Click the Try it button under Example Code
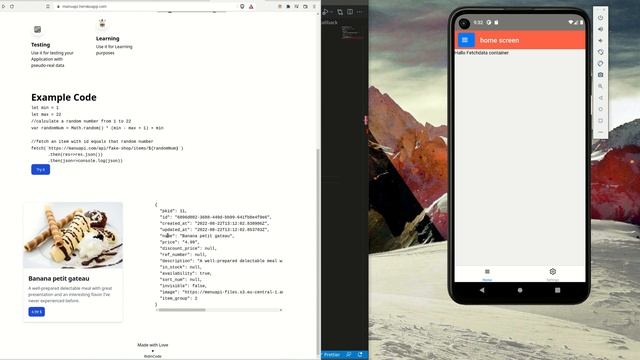 pyautogui.click(x=40, y=169)
